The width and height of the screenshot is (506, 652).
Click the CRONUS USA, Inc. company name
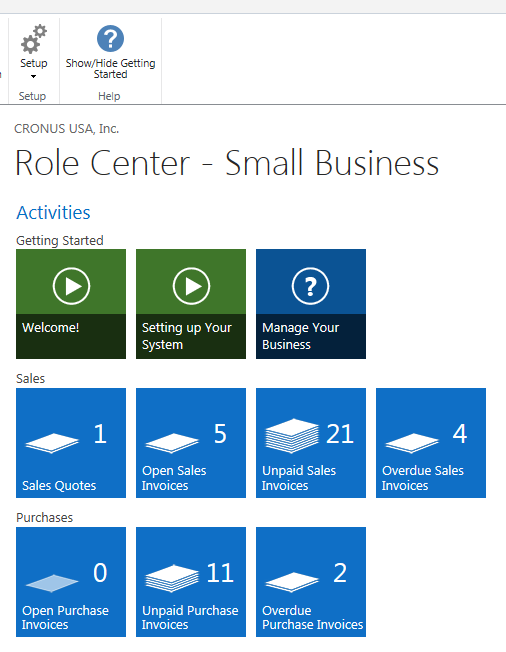[x=67, y=129]
